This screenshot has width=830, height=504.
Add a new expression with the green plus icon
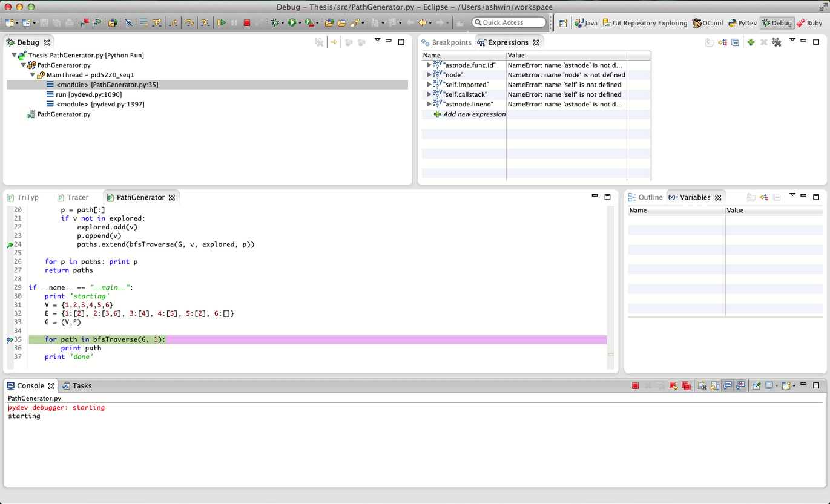click(751, 42)
